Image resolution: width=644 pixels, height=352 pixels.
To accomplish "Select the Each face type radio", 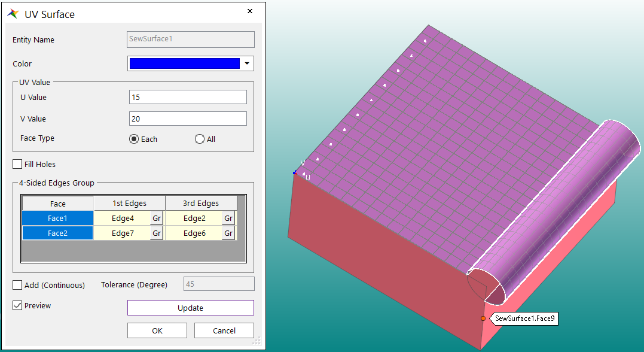I will pyautogui.click(x=135, y=139).
